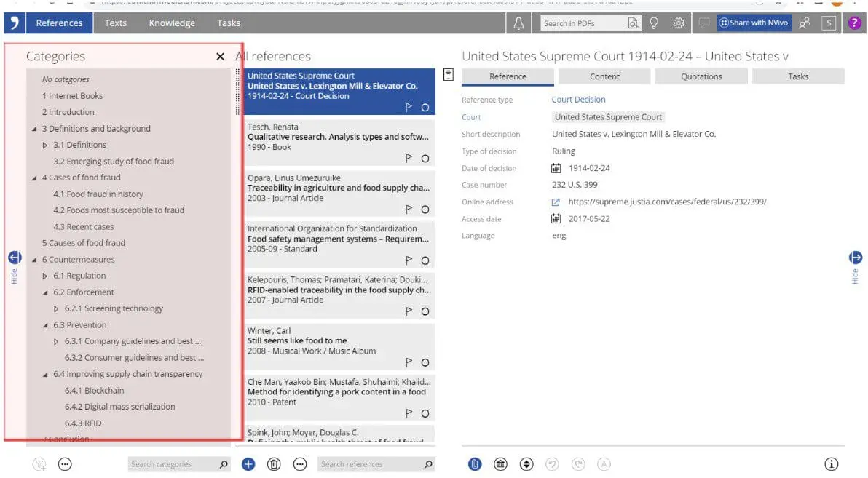868x478 pixels.
Task: Click the Share with NVivo button
Action: click(x=754, y=23)
